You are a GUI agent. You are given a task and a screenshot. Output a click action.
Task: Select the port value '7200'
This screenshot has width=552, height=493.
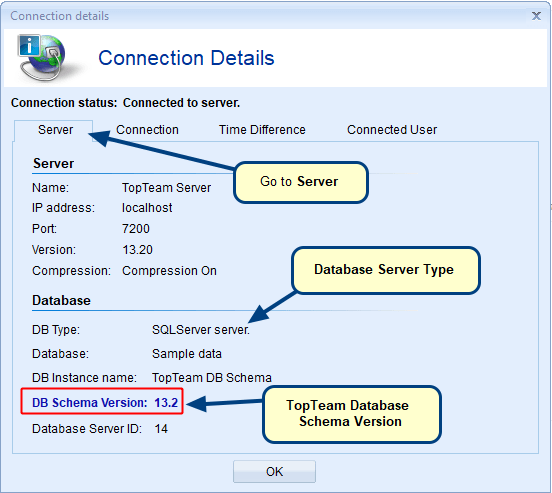(136, 229)
